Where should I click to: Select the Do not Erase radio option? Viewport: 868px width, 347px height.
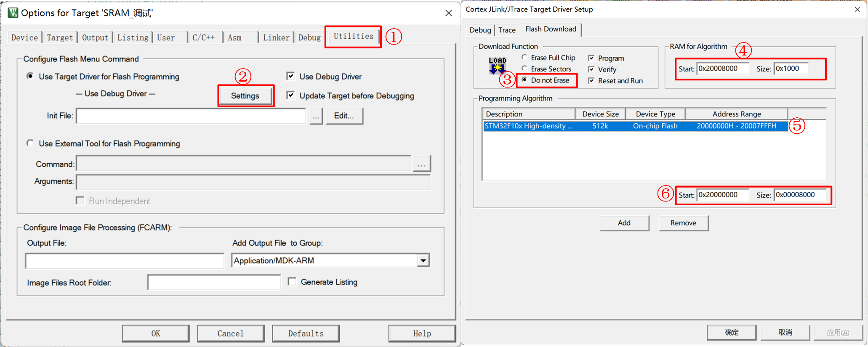pyautogui.click(x=525, y=80)
